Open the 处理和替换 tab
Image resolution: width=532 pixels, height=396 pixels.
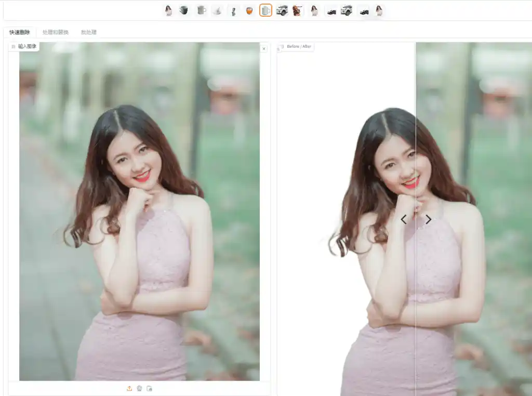coord(56,32)
